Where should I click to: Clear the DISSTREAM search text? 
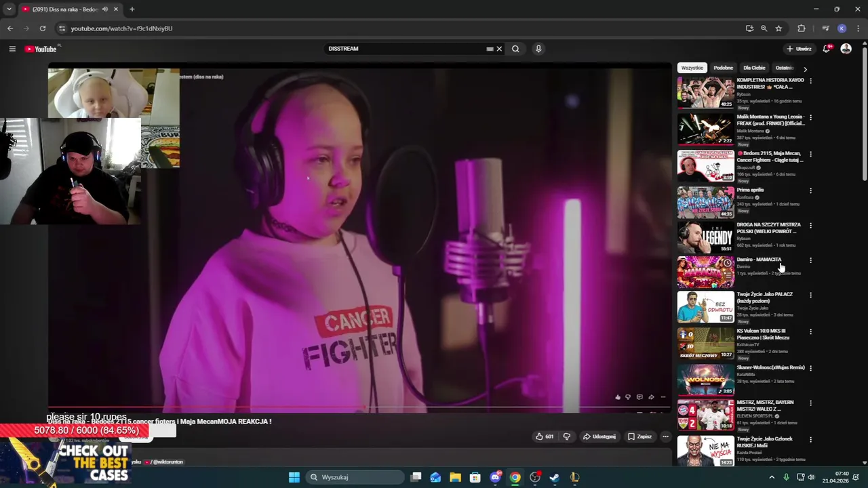[x=499, y=49]
